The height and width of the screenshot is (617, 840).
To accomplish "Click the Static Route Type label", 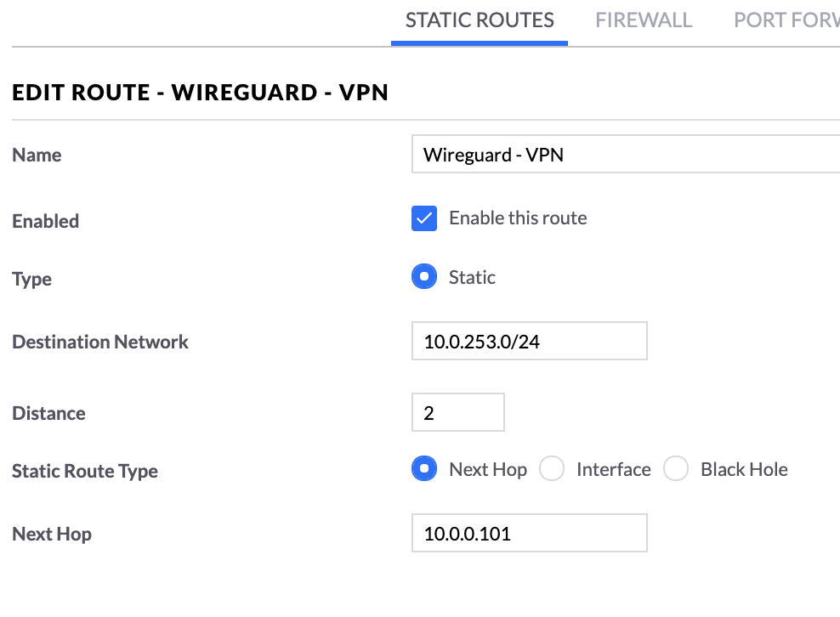I will pyautogui.click(x=85, y=472).
